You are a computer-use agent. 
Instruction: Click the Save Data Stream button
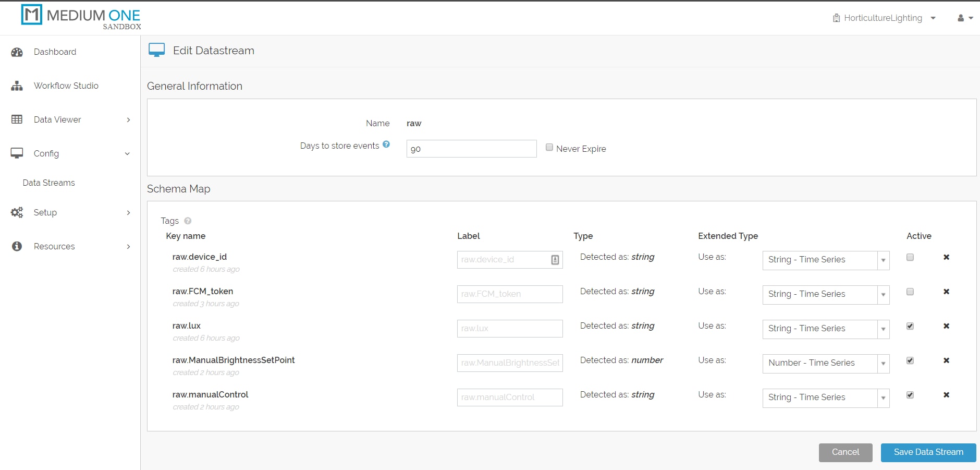(928, 452)
